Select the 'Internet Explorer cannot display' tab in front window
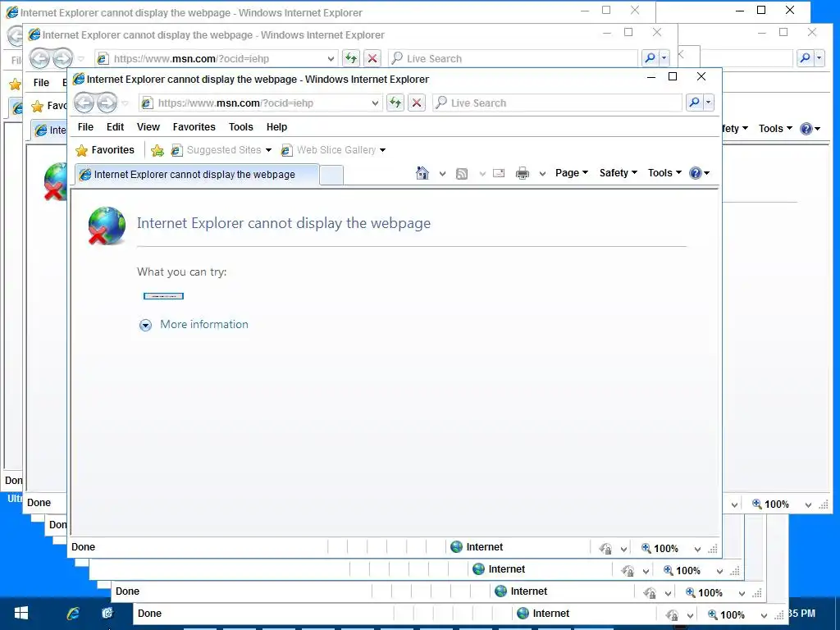The width and height of the screenshot is (840, 630). click(x=197, y=175)
